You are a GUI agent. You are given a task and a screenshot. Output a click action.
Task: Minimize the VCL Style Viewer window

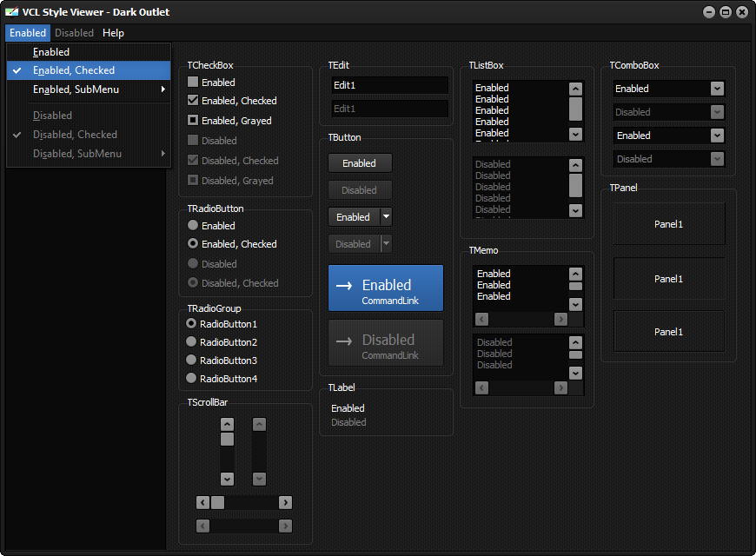[709, 12]
